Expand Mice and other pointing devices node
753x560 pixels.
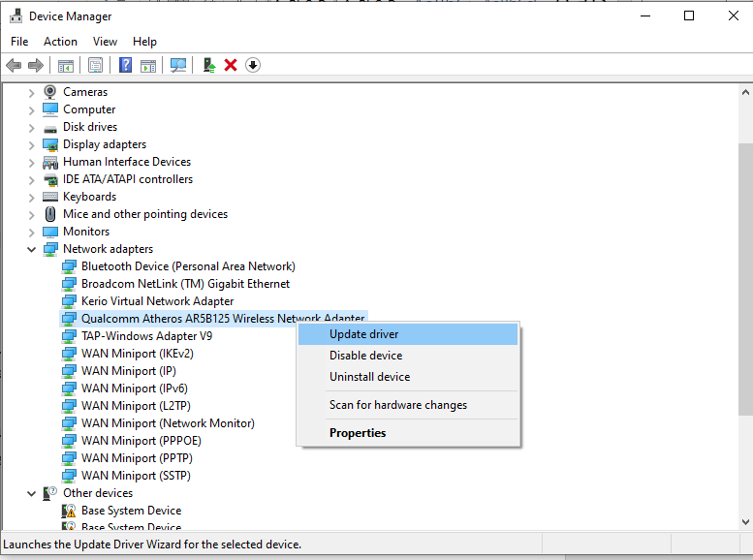[x=31, y=215]
